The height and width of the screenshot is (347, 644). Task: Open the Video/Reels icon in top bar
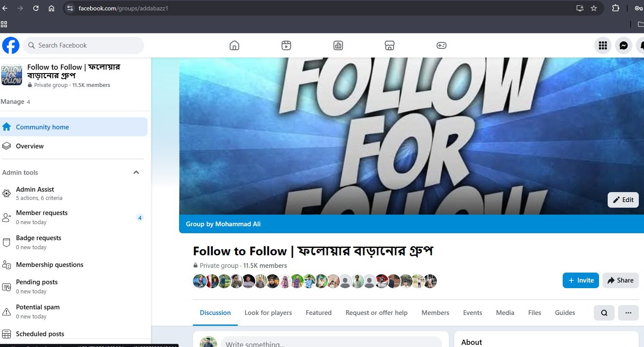pos(286,45)
